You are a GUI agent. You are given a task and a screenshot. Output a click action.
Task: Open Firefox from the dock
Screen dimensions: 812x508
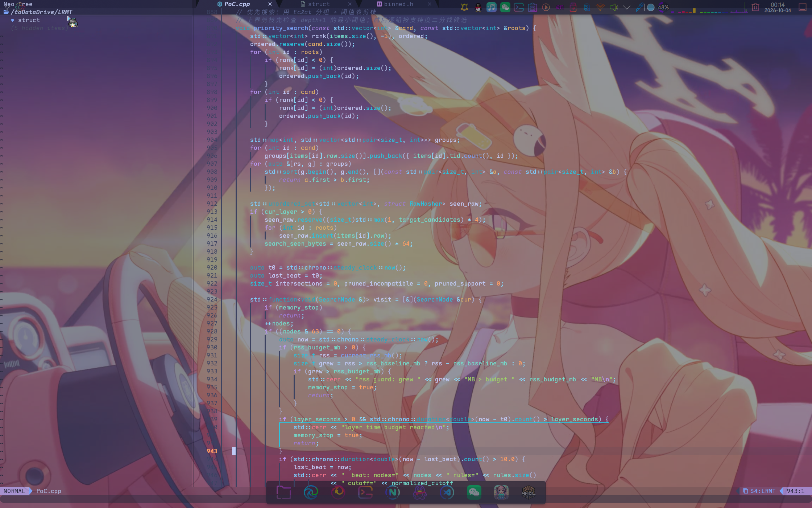click(338, 492)
